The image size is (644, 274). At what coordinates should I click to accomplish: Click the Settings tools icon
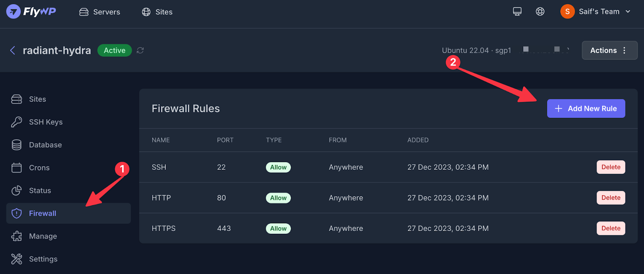pyautogui.click(x=17, y=259)
